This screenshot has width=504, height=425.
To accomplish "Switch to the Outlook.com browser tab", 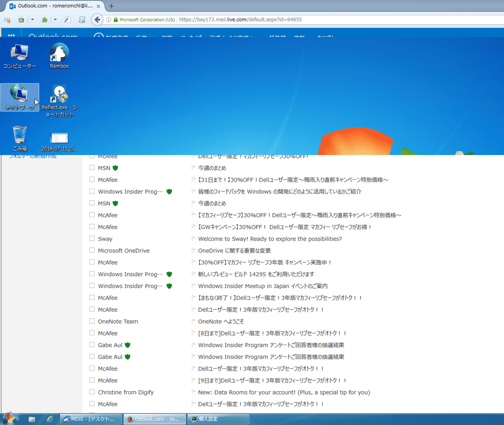I will point(55,6).
